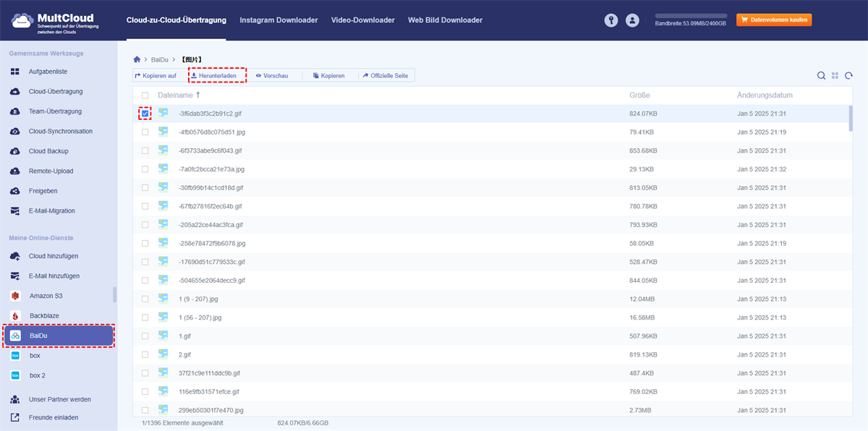The image size is (868, 431).
Task: Switch to grid view icon
Action: coord(835,76)
